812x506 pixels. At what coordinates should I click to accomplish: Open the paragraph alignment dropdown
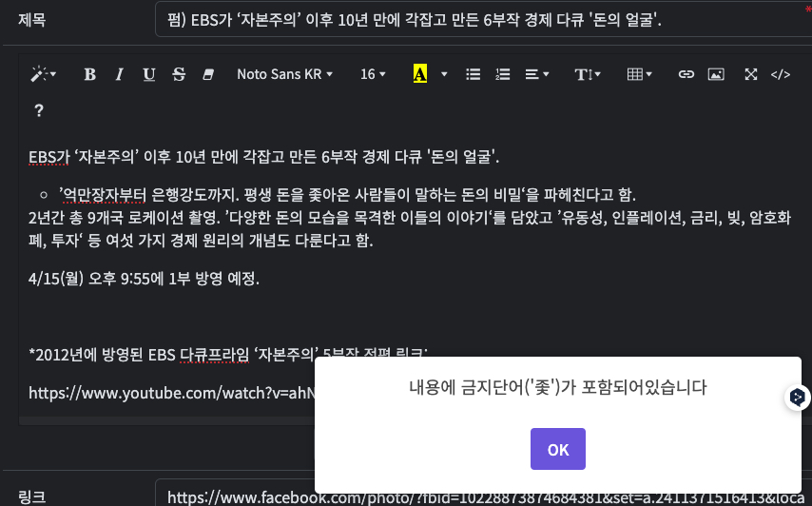coord(537,74)
